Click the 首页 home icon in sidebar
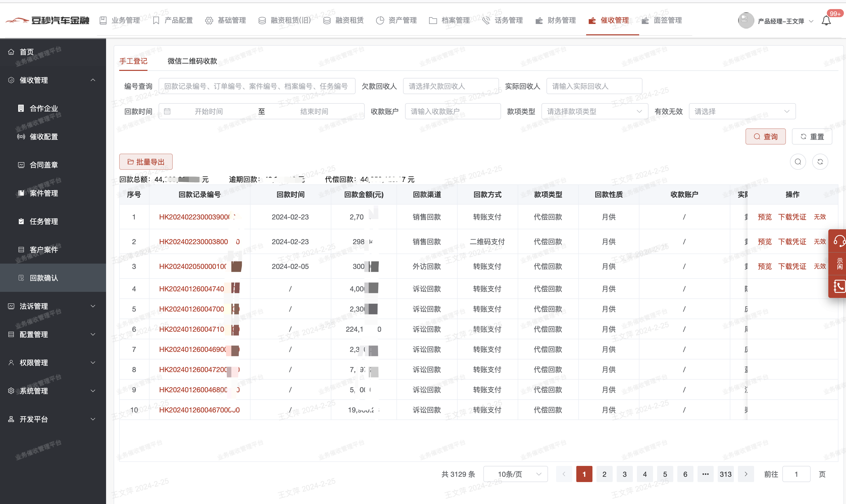This screenshot has height=504, width=846. (11, 52)
